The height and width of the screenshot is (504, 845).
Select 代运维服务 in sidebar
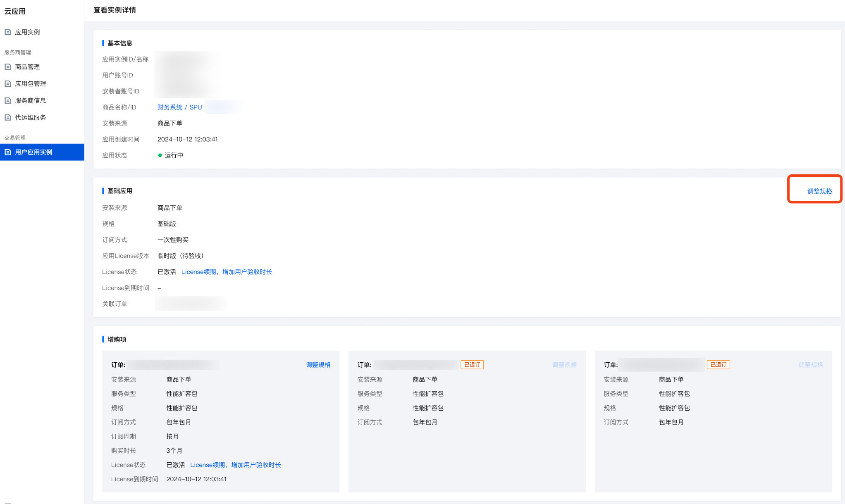[x=30, y=117]
